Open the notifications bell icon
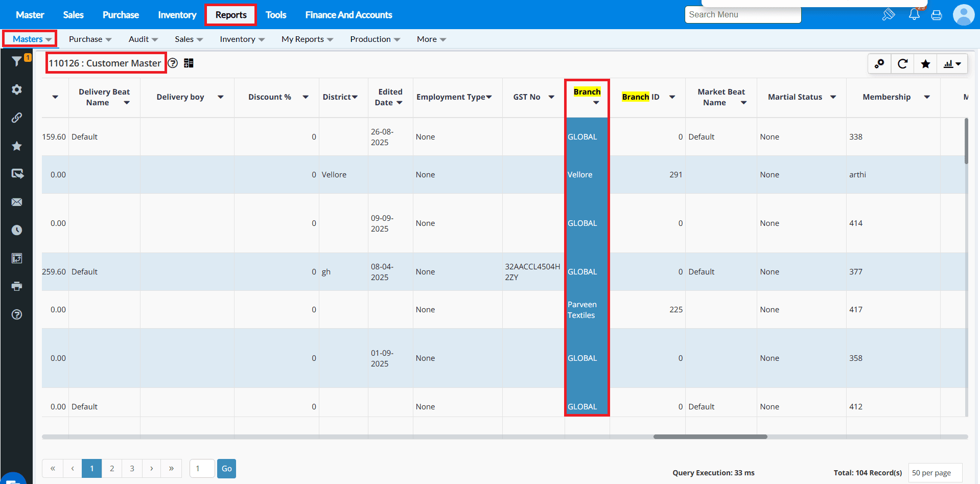This screenshot has width=980, height=484. pyautogui.click(x=914, y=15)
